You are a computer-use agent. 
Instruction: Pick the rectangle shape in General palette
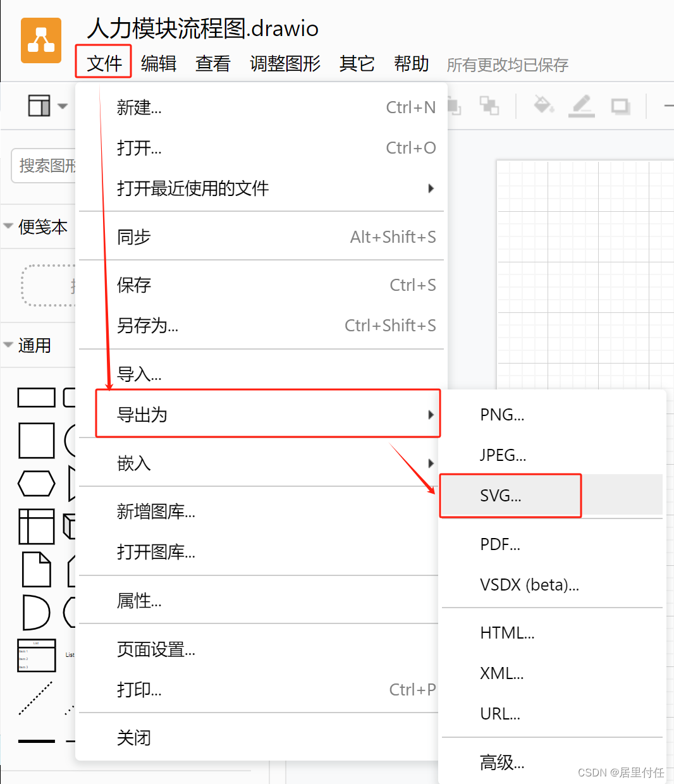click(37, 398)
